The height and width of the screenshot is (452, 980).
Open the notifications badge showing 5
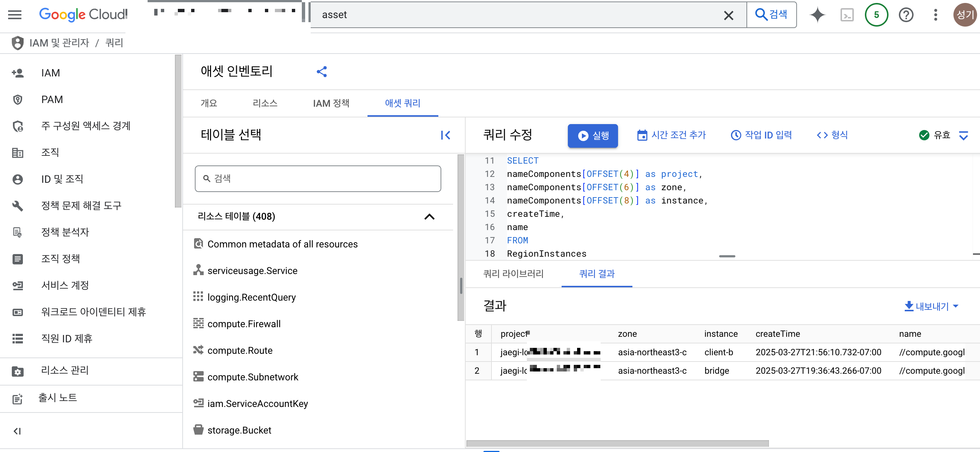[876, 15]
